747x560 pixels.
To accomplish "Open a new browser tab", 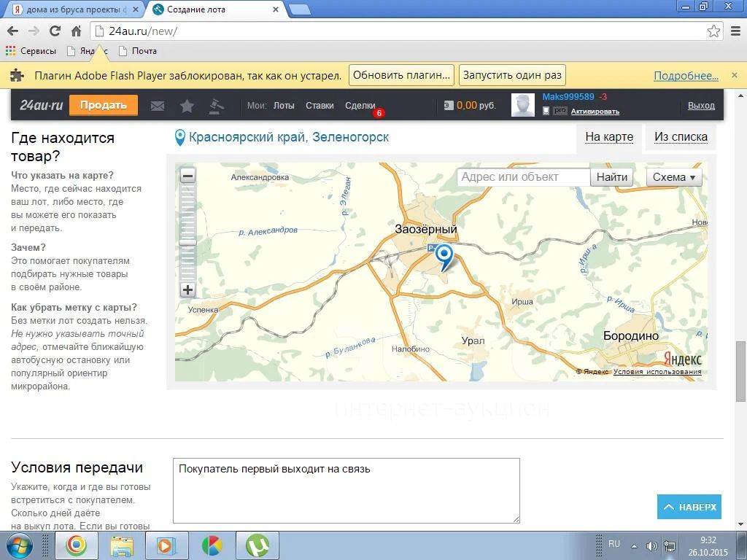I will [x=299, y=9].
